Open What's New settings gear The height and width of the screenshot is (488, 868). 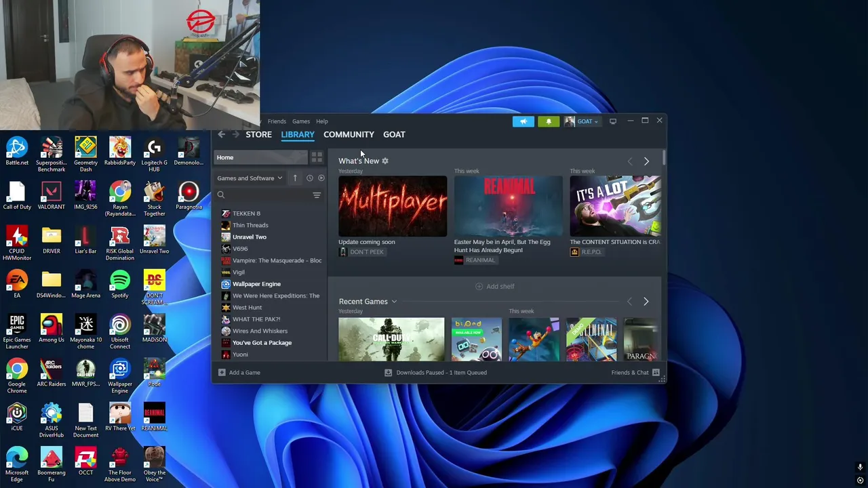click(385, 161)
